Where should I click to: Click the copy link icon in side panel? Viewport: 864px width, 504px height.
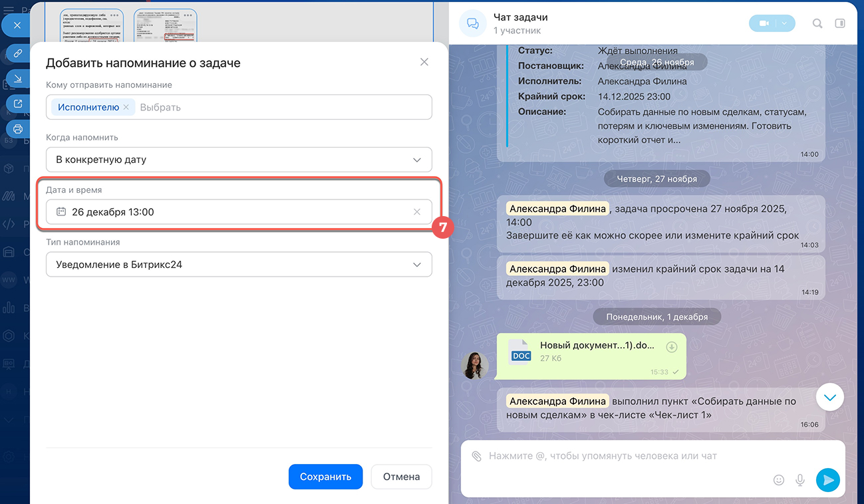[x=18, y=53]
